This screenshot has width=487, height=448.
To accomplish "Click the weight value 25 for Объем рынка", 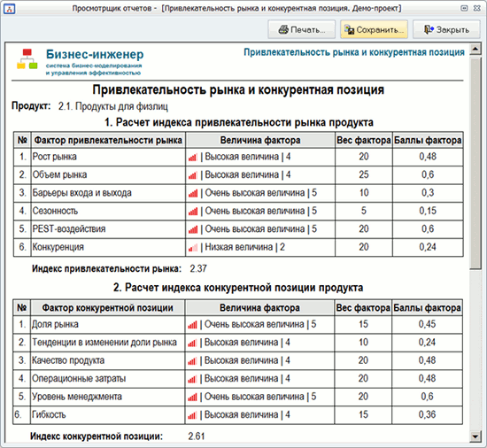I will coord(364,174).
